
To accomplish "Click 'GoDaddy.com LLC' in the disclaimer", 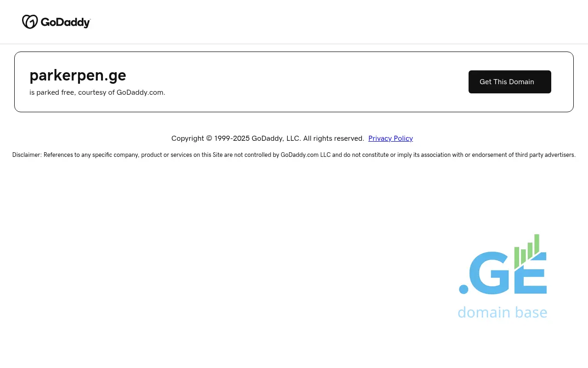I will click(x=305, y=155).
